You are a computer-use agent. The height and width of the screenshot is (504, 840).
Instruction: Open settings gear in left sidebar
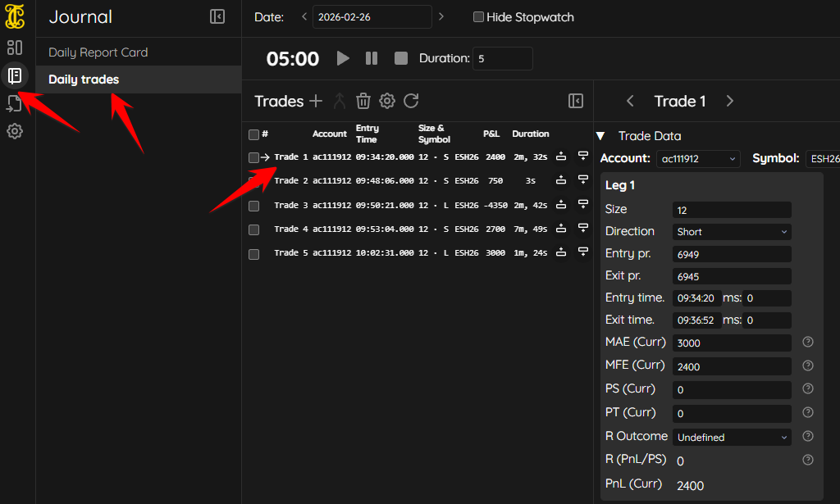click(x=15, y=131)
